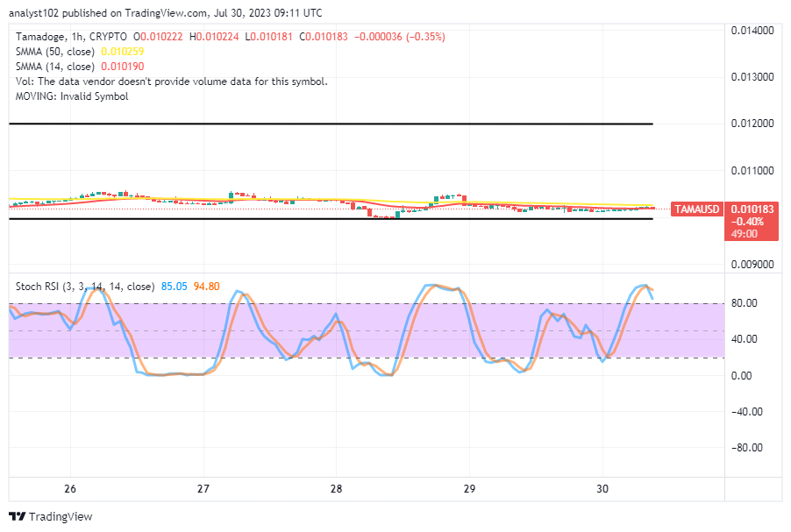The height and width of the screenshot is (532, 791).
Task: Select the upper black horizontal line at 0.012000
Action: tap(331, 124)
